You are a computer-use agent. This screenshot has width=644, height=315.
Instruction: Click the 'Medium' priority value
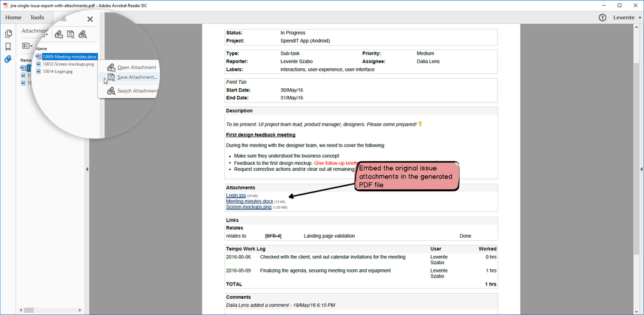425,53
